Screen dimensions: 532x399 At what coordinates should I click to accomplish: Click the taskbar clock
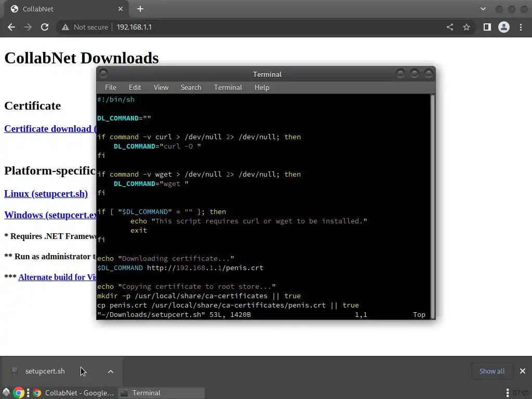pyautogui.click(x=521, y=393)
